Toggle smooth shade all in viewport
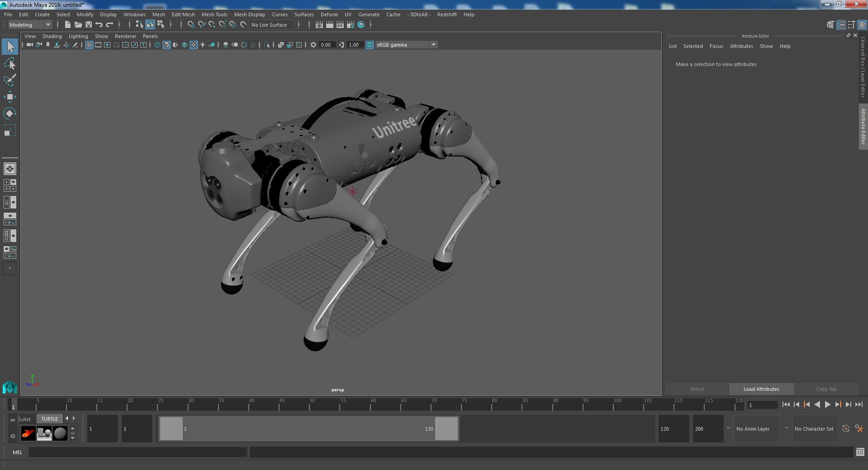The width and height of the screenshot is (868, 470). pyautogui.click(x=166, y=45)
